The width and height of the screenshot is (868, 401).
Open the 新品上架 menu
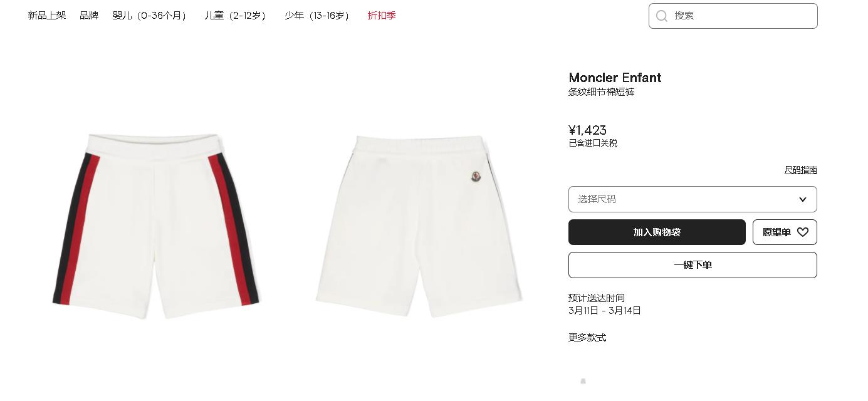[47, 16]
